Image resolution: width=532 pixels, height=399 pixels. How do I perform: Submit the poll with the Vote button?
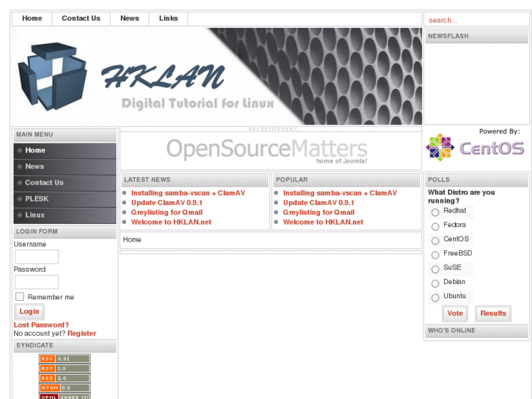tap(455, 313)
